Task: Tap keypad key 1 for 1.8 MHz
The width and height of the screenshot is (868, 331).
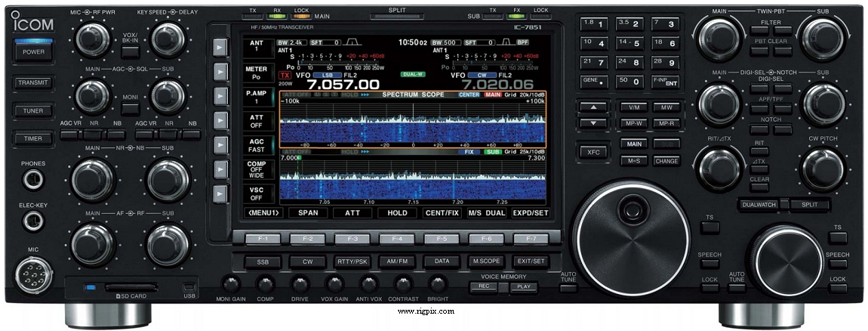Action: pos(594,24)
